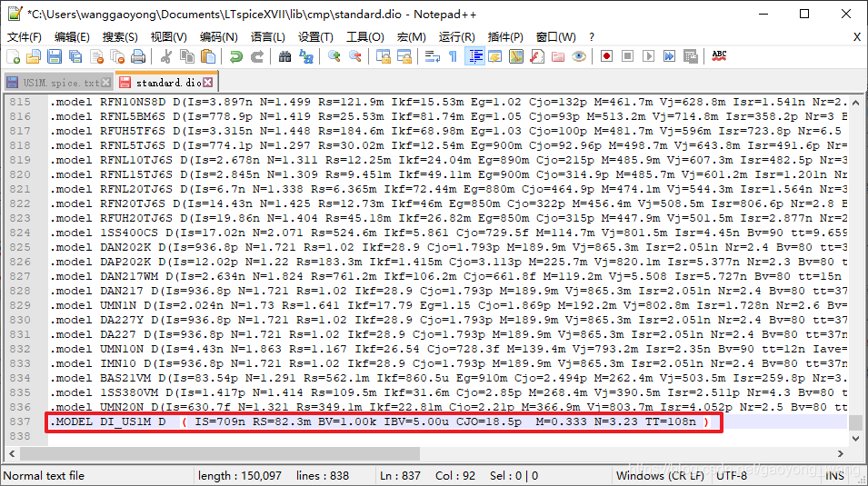The image size is (868, 486).
Task: Click the Paste clipboard icon
Action: click(208, 56)
